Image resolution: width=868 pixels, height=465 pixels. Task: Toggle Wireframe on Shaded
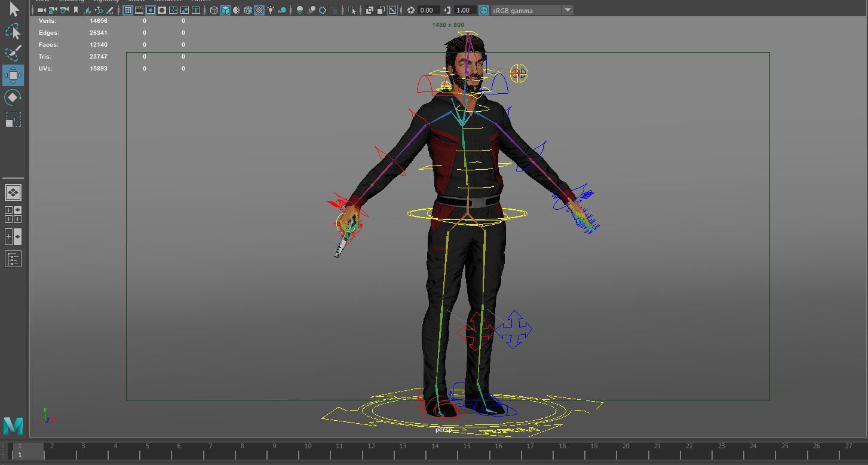[x=248, y=10]
